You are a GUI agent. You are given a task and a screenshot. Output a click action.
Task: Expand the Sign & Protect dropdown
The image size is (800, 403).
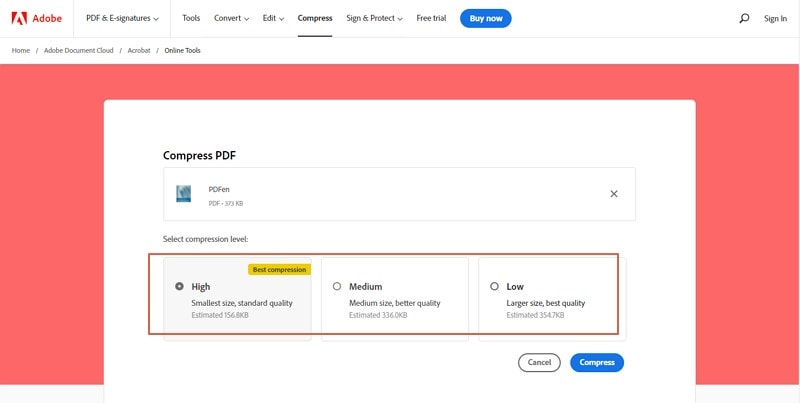[x=374, y=18]
